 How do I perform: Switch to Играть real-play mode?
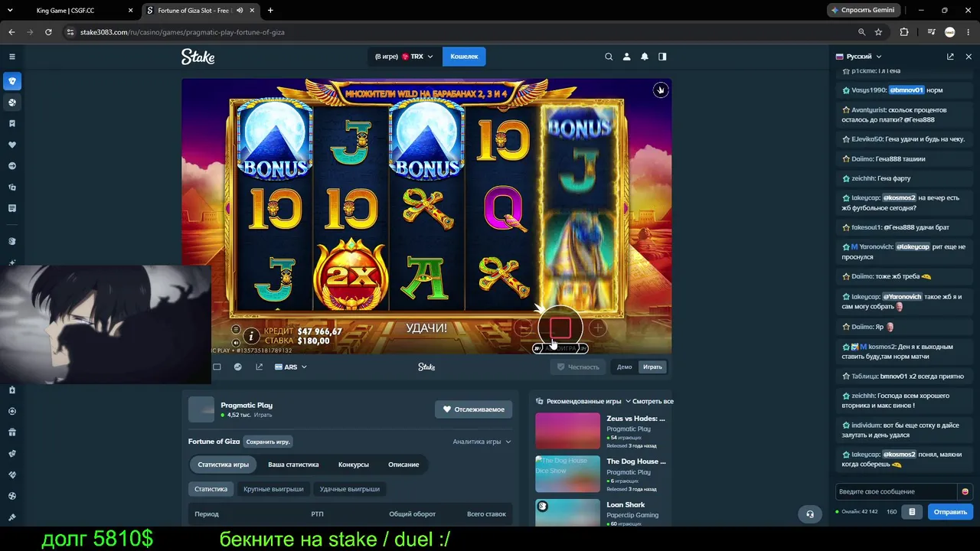[652, 367]
